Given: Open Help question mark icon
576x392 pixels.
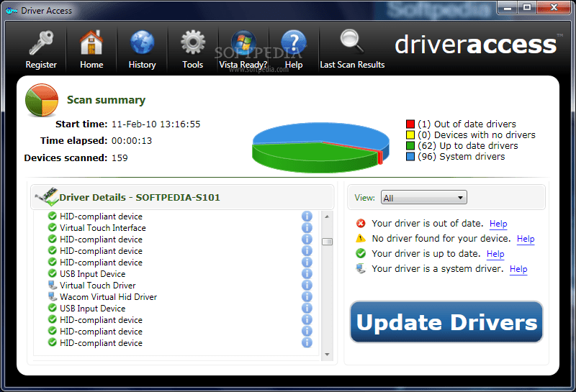Looking at the screenshot, I should (x=293, y=42).
